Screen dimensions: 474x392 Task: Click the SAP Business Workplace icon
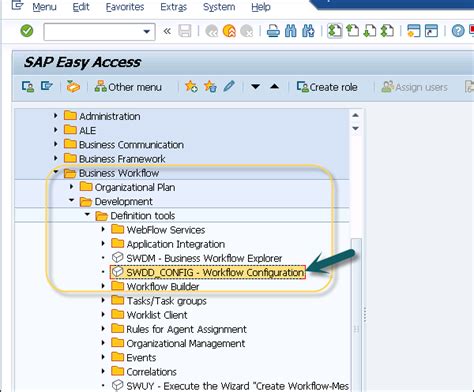(73, 87)
